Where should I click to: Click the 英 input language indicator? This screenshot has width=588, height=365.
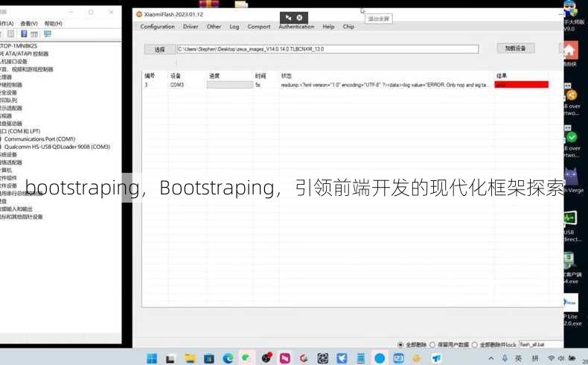point(518,358)
